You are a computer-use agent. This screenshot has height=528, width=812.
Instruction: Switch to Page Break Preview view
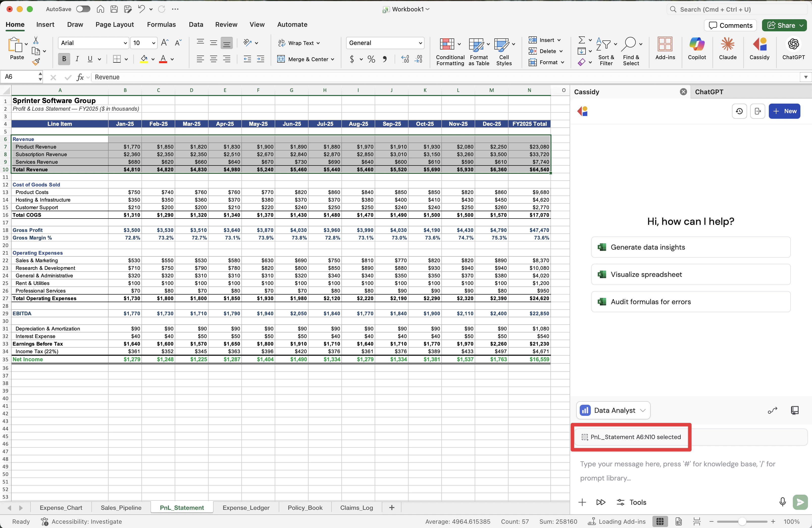coord(697,521)
